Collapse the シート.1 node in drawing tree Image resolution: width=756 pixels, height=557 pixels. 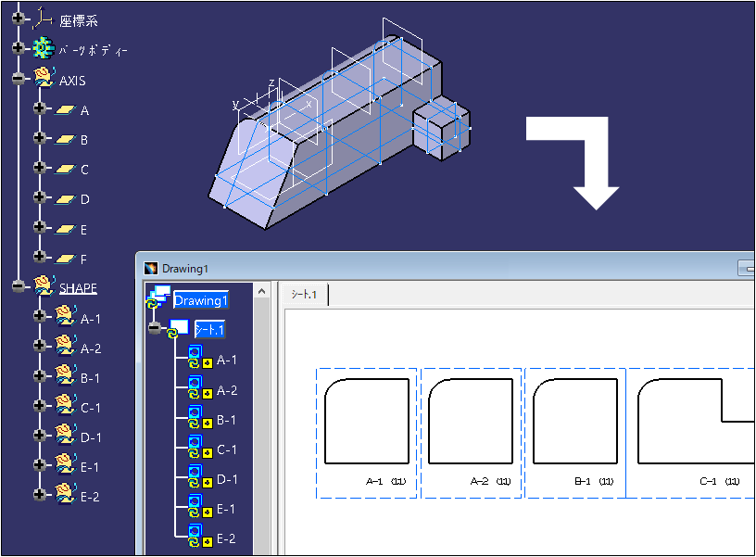pyautogui.click(x=154, y=329)
